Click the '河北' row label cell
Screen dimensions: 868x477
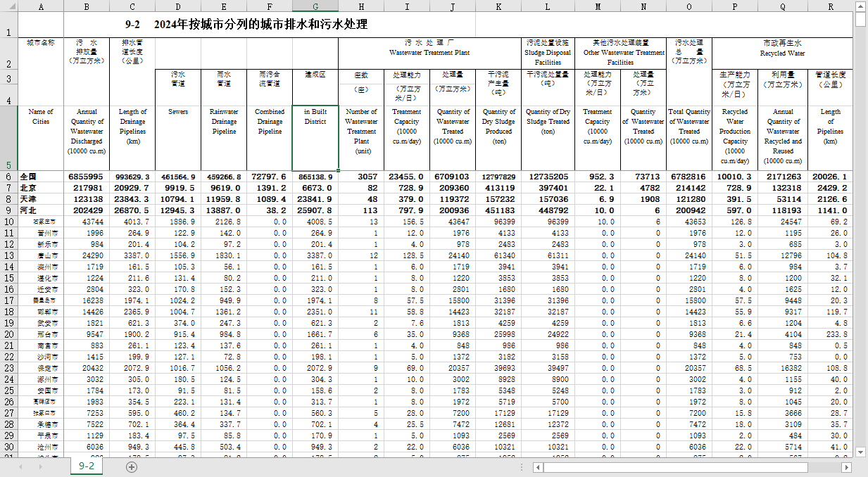41,210
